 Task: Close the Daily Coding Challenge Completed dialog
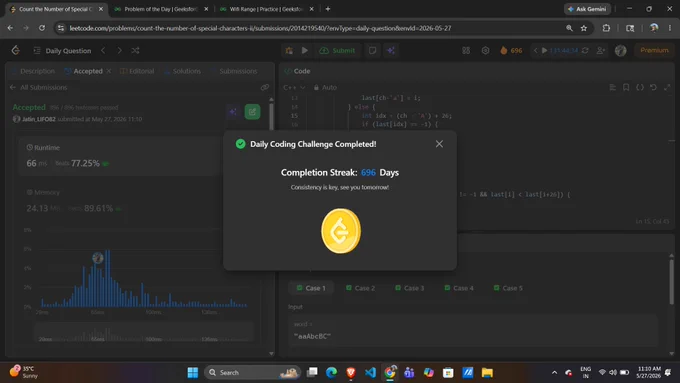[439, 144]
